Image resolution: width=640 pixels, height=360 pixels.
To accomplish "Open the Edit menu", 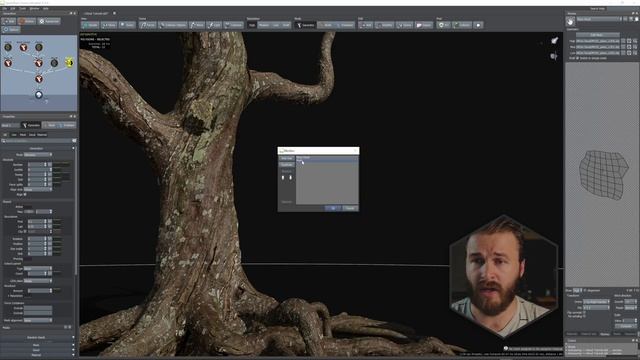I will (13, 8).
